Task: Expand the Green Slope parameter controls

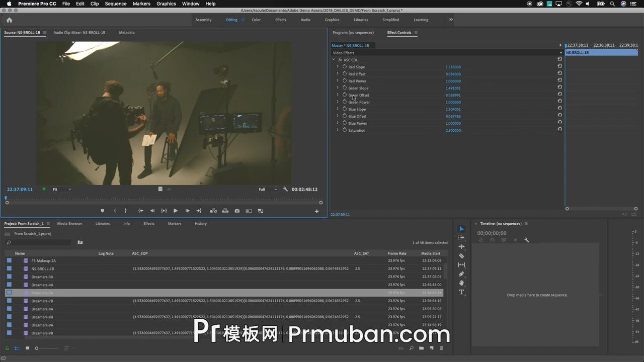Action: tap(337, 88)
